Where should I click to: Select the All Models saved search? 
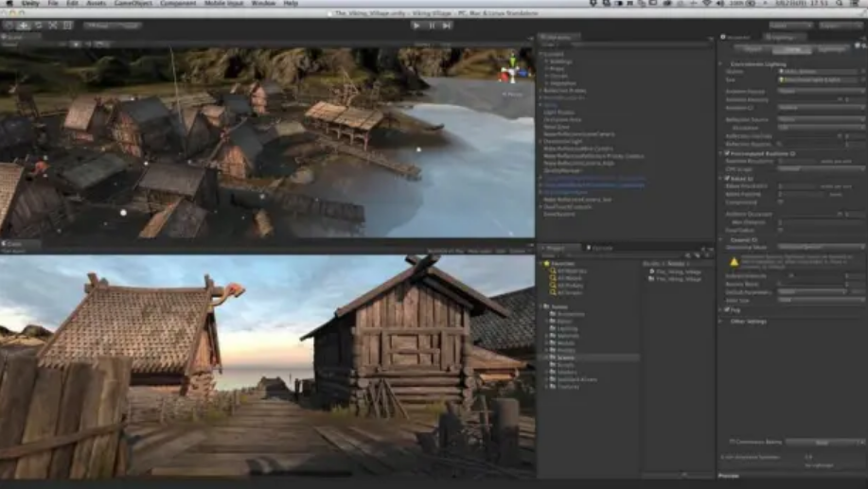coord(570,278)
